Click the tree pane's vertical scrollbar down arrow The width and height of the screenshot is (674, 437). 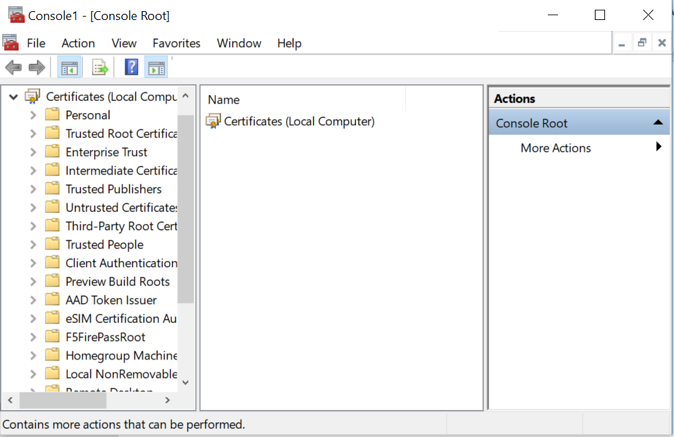click(185, 382)
